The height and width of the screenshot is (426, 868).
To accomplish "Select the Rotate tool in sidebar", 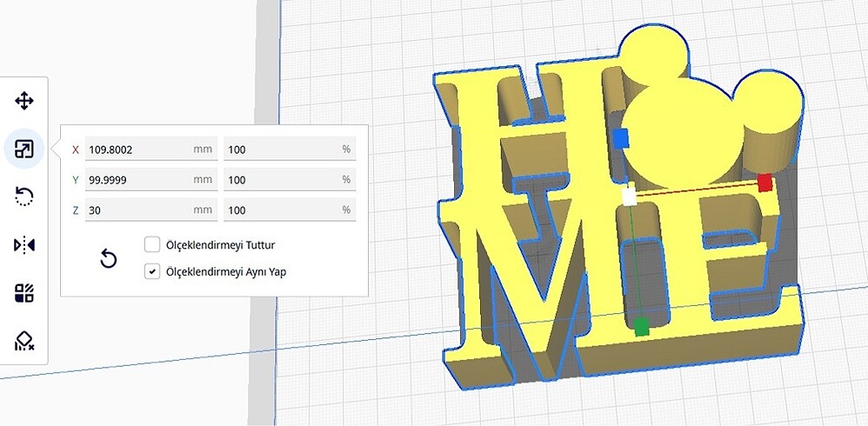I will point(23,196).
